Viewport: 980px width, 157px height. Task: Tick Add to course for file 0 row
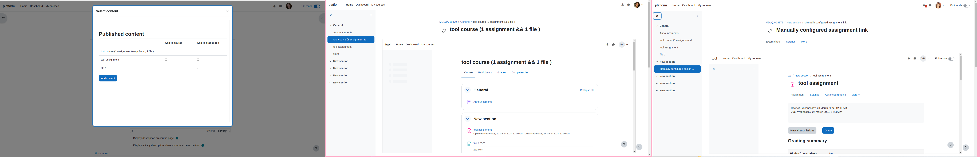coord(166,68)
